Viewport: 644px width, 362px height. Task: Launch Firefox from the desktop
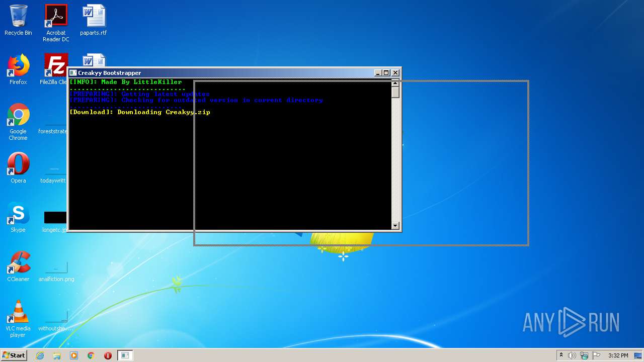(x=18, y=69)
